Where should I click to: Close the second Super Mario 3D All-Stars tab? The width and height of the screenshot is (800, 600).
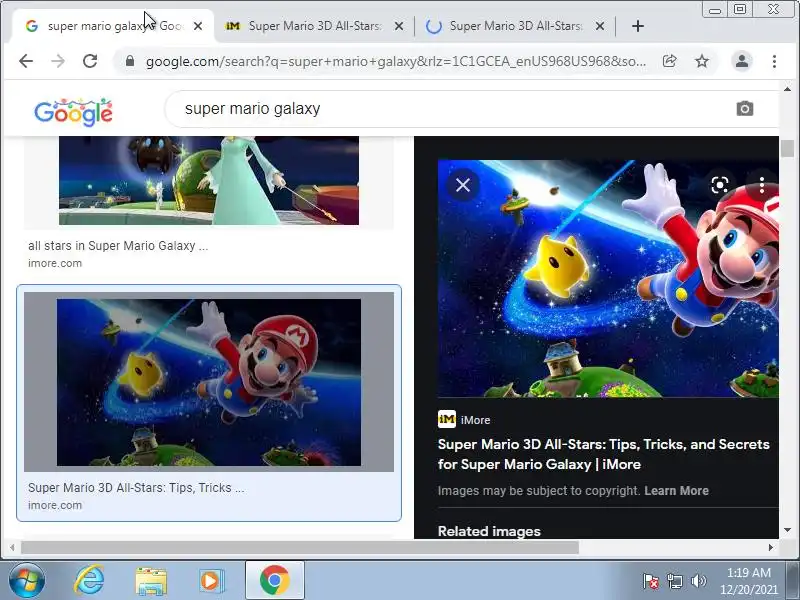pos(399,26)
